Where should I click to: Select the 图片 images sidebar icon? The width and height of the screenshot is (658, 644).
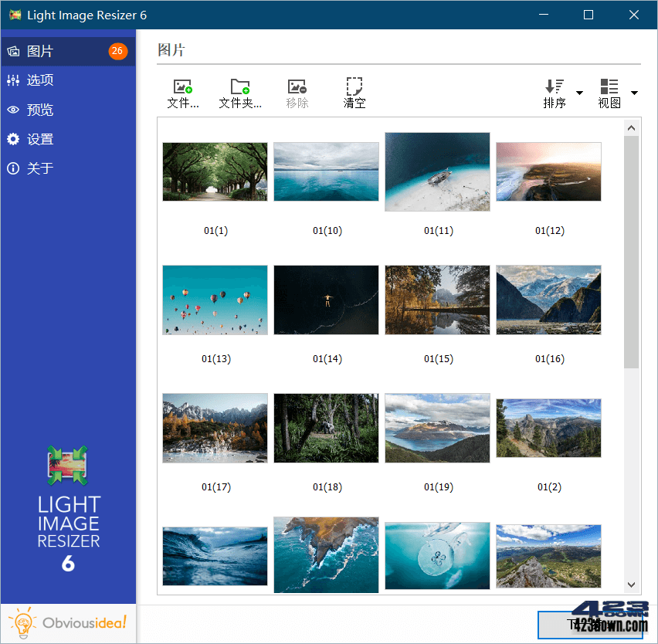pyautogui.click(x=13, y=50)
